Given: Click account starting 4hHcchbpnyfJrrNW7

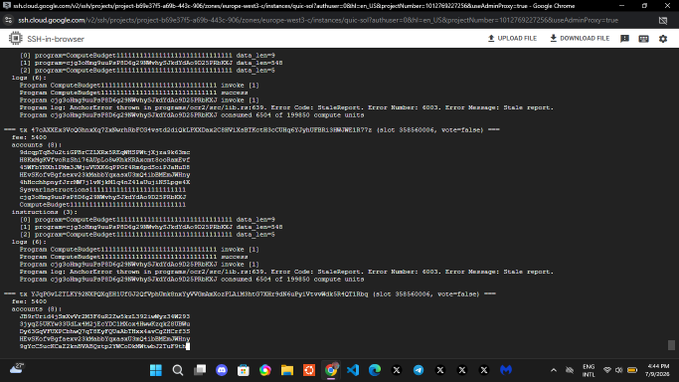Looking at the screenshot, I should (105, 182).
